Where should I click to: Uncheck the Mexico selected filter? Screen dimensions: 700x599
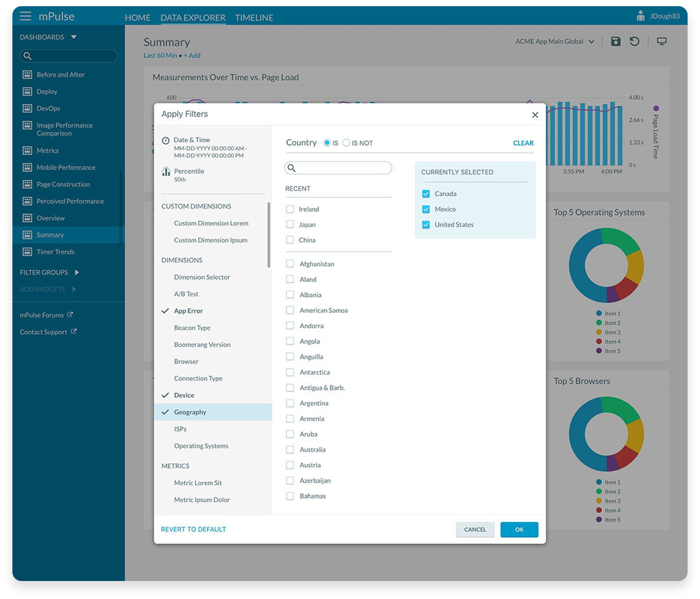point(426,209)
